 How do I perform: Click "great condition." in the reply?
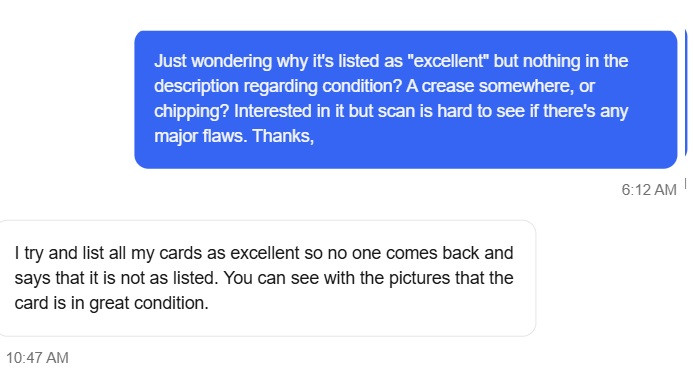click(x=149, y=303)
